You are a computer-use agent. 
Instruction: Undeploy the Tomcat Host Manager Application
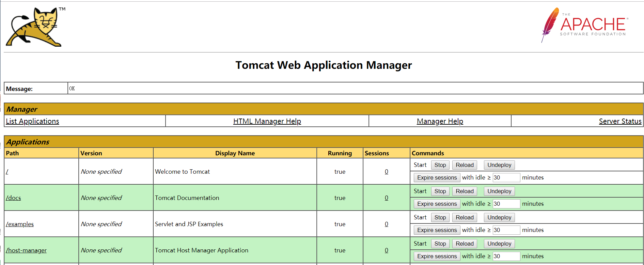(499, 244)
